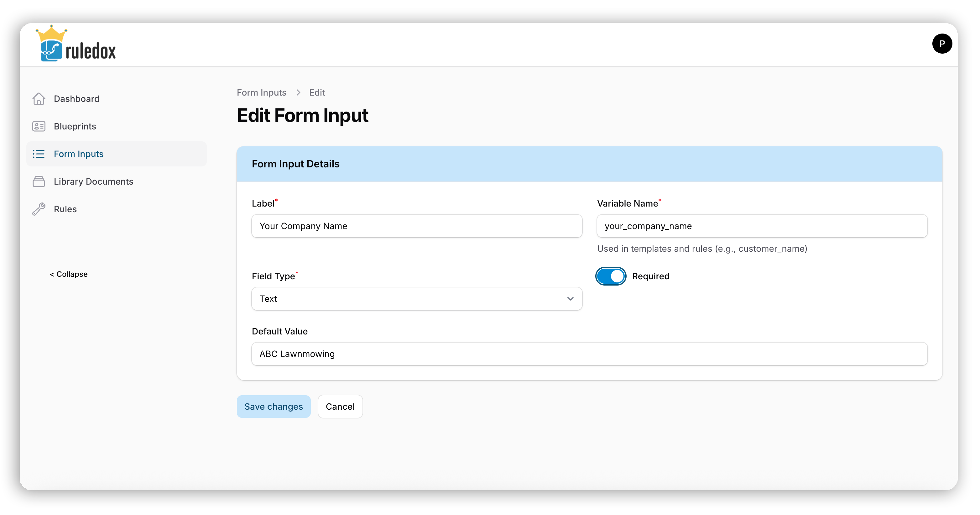Click the Rules wrench icon

[x=39, y=209]
